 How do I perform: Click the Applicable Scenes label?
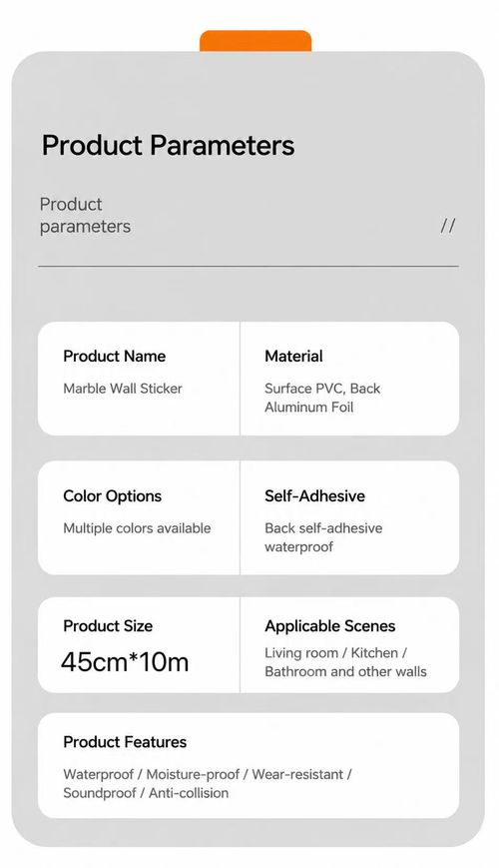(330, 626)
